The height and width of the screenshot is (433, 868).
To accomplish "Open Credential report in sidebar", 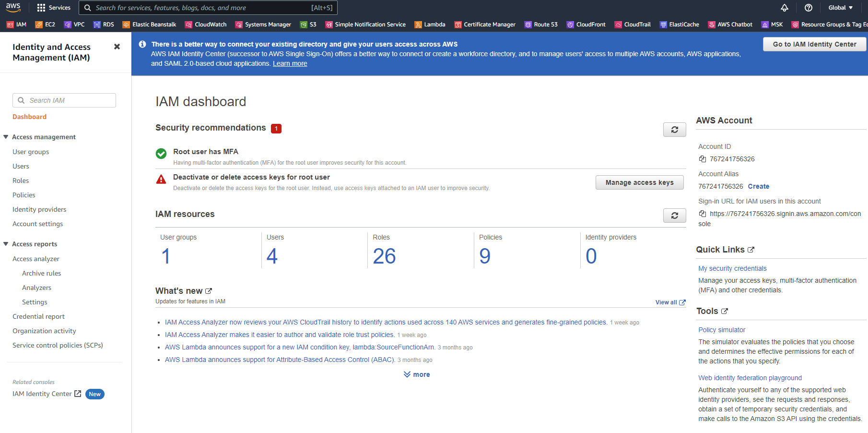I will (x=38, y=316).
